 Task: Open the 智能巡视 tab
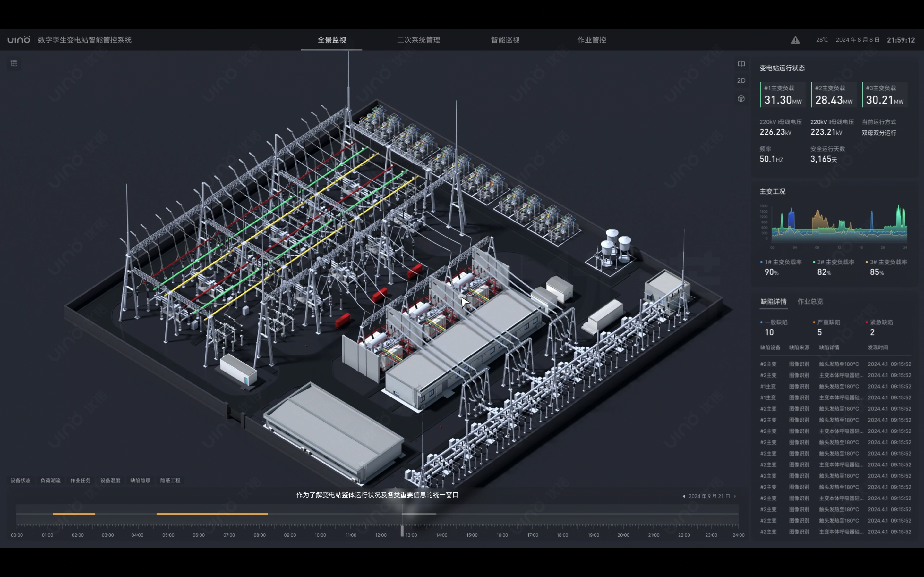point(505,40)
